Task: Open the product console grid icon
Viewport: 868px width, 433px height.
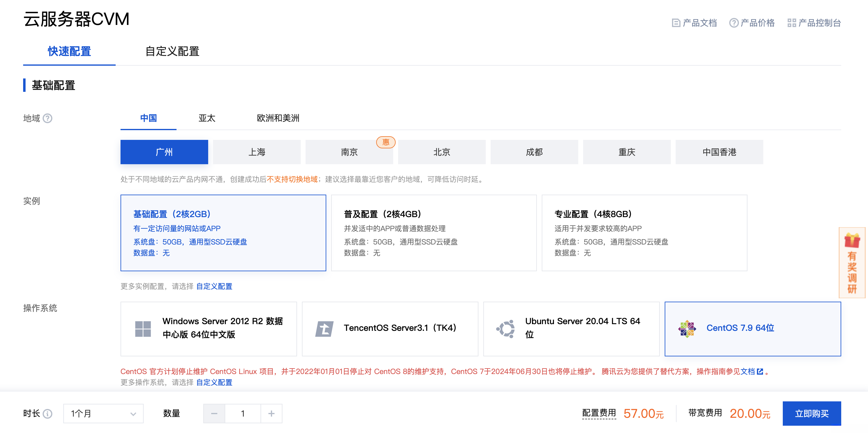Action: 792,23
